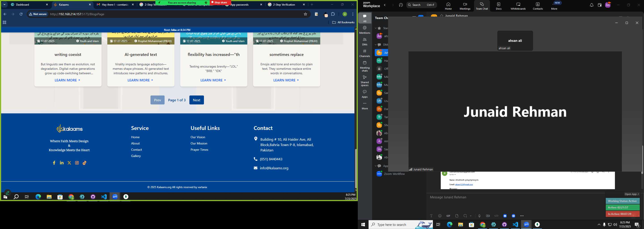Open Channels in Zoom sidebar
This screenshot has width=644, height=229.
[x=365, y=53]
